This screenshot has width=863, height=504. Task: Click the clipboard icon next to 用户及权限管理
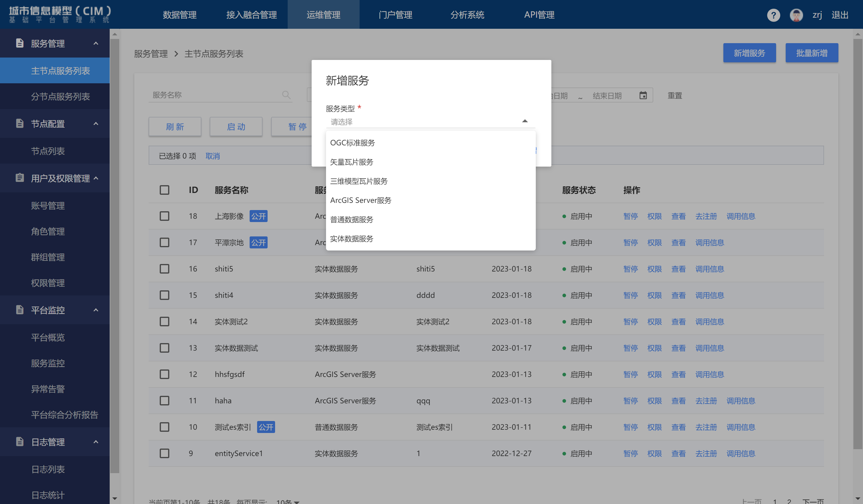click(20, 178)
